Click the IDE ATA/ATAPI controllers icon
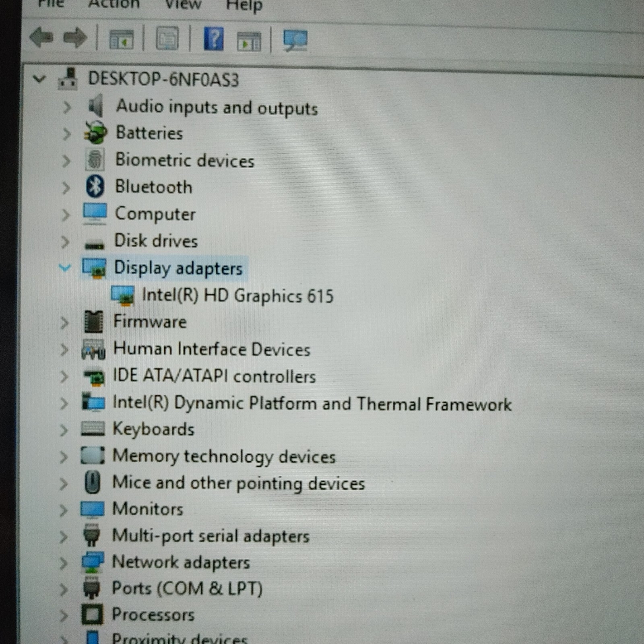The width and height of the screenshot is (644, 644). [x=94, y=377]
